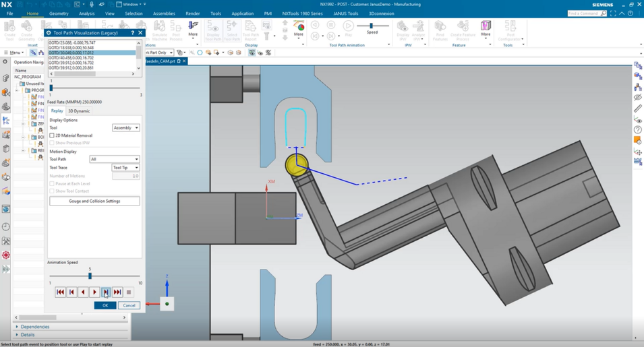This screenshot has width=644, height=347.
Task: Open the History clock sidebar icon
Action: pos(6,227)
